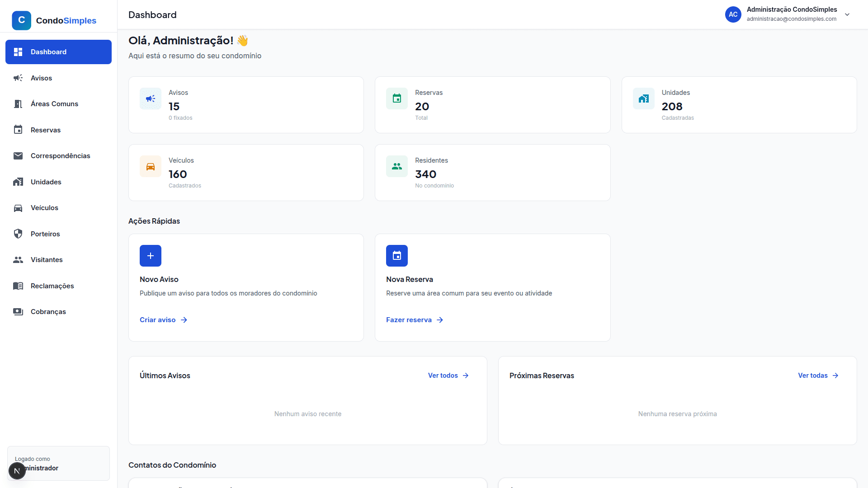Open the Porteiros shield icon

tap(18, 234)
